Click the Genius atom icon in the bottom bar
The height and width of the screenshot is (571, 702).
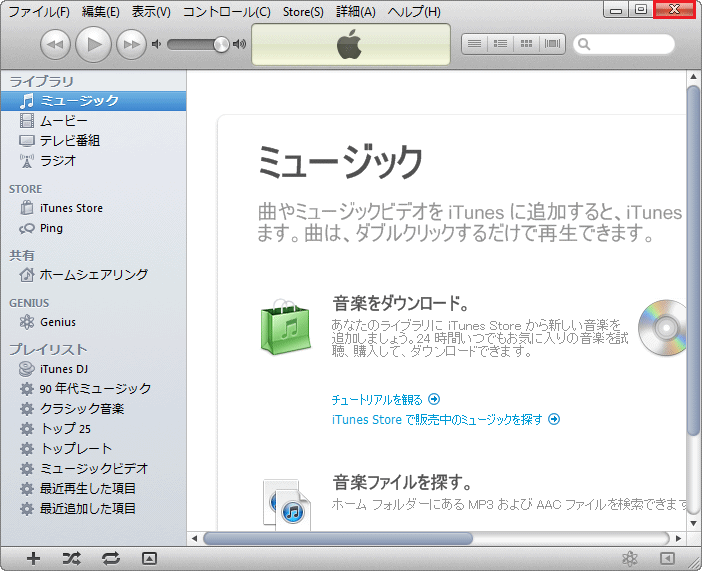coord(629,558)
